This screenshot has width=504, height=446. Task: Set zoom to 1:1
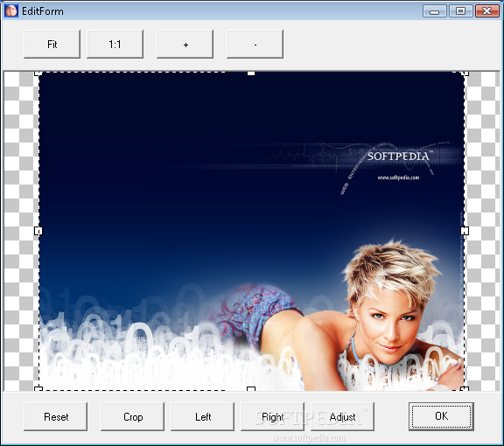115,44
